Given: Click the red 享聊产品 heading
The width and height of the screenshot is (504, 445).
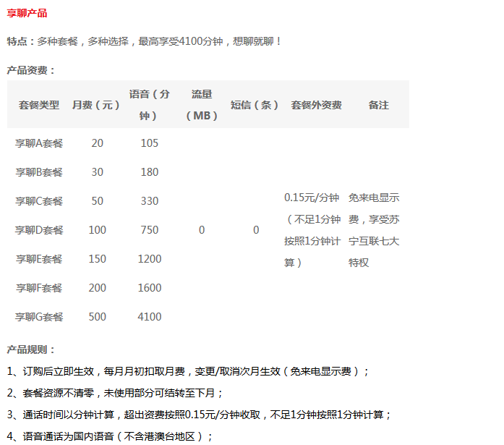Looking at the screenshot, I should 27,13.
